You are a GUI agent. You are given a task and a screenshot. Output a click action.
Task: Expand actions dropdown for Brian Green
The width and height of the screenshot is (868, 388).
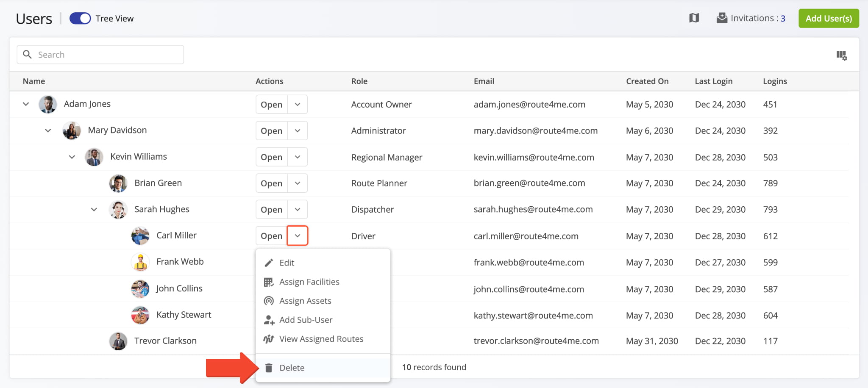click(298, 183)
